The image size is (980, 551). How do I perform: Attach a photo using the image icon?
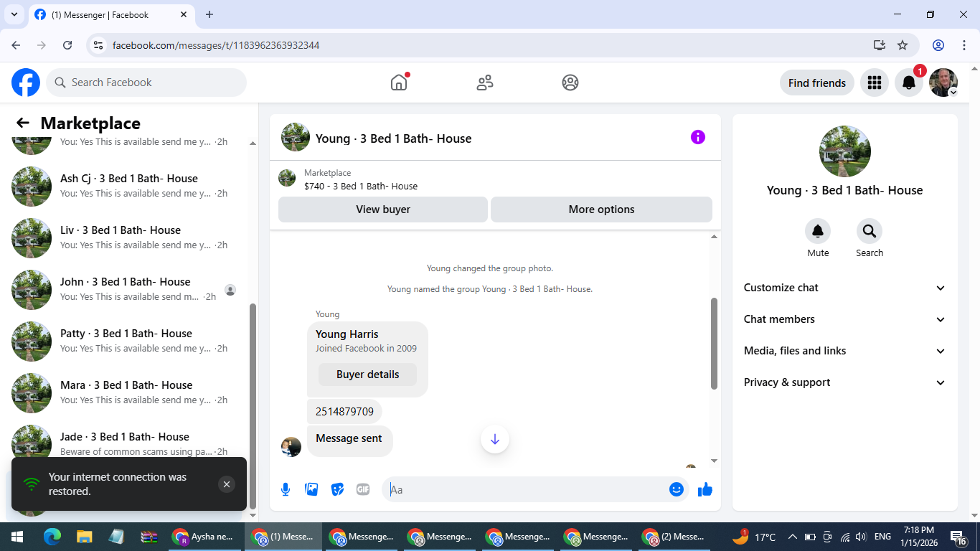[311, 489]
